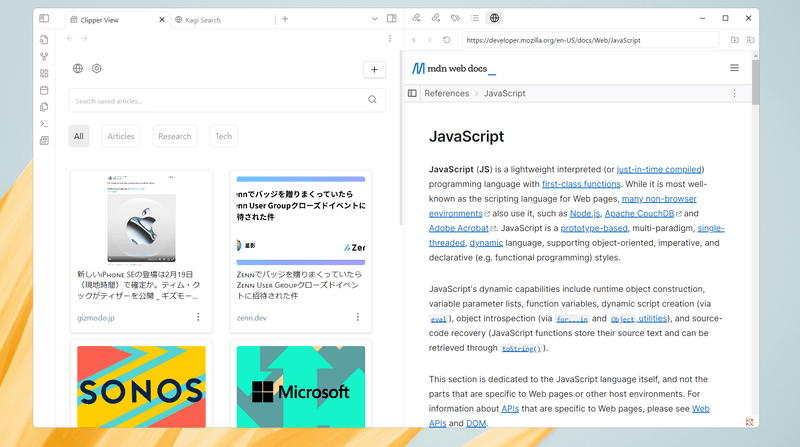Navigate forward in Clipper View pane
Screen dimensions: 800x447
pos(84,38)
